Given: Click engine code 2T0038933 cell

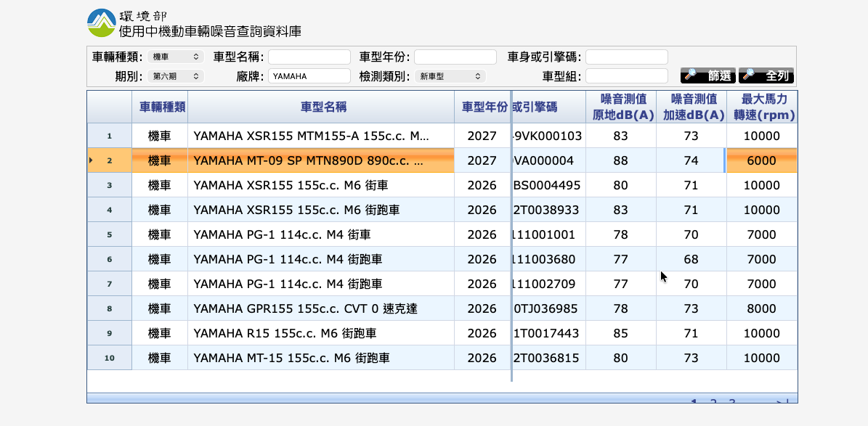Looking at the screenshot, I should 548,210.
